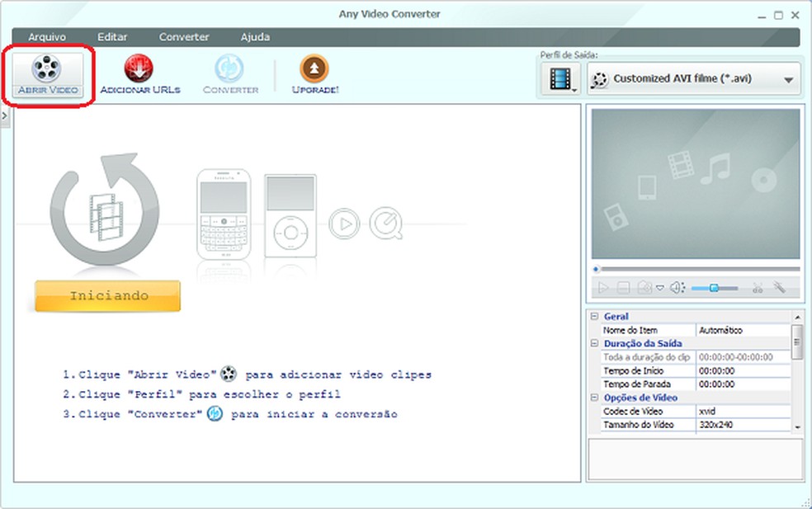Click the Converter toolbar icon

click(229, 68)
